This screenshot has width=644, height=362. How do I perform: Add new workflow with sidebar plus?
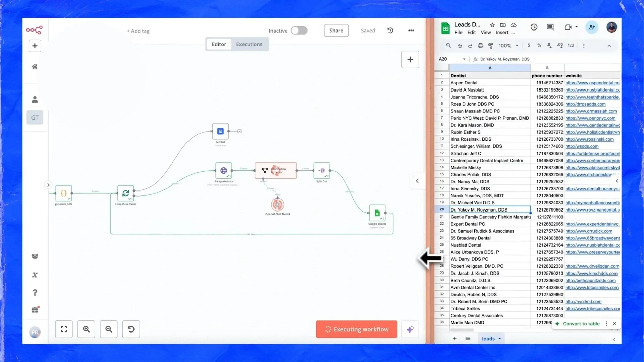pyautogui.click(x=35, y=46)
